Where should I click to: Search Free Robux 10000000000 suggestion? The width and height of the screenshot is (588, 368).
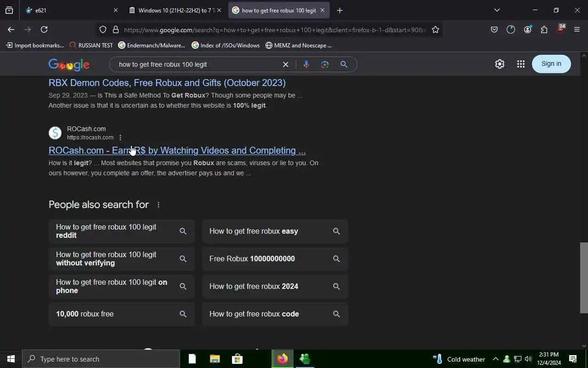click(275, 259)
